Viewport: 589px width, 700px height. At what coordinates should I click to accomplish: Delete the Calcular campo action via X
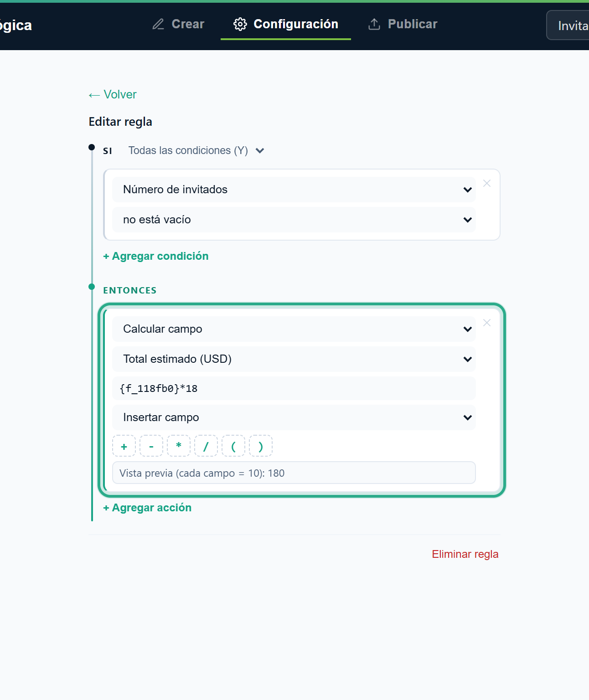click(487, 323)
